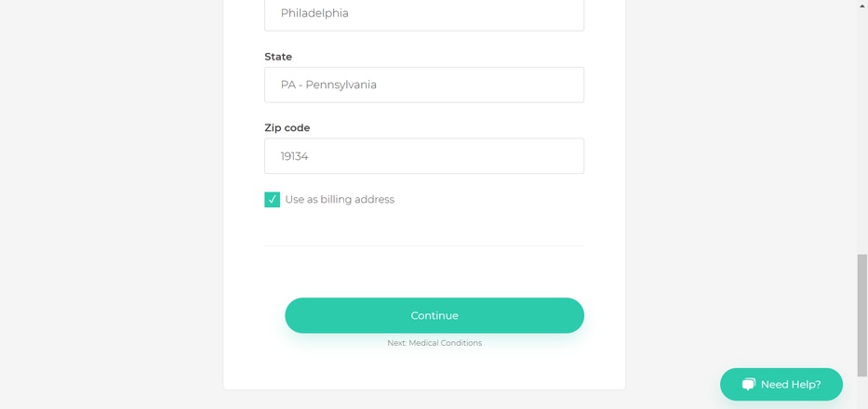Click the chat bubble icon in Need Help
Screen dimensions: 868x409
748,384
